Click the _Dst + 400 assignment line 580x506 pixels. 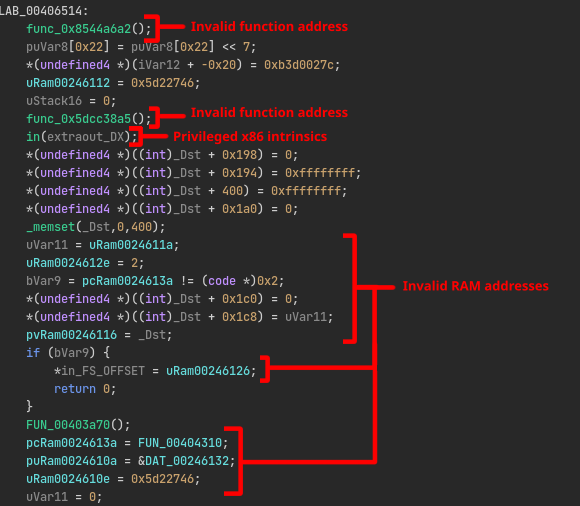(186, 191)
